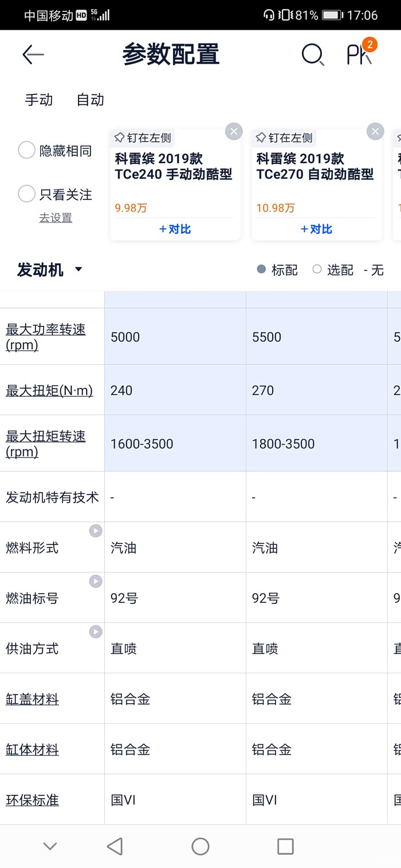Tap the back arrow icon
Viewport: 401px width, 868px height.
click(33, 54)
